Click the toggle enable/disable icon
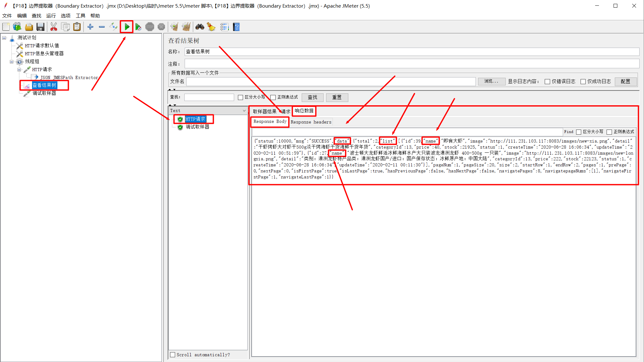Screen dimensions: 644x362 pyautogui.click(x=113, y=27)
